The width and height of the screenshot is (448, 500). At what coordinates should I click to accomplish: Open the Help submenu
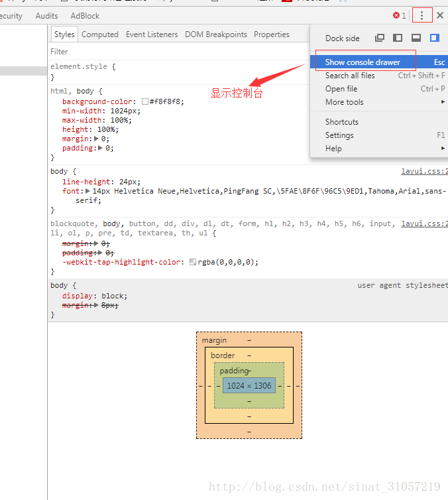(x=379, y=149)
